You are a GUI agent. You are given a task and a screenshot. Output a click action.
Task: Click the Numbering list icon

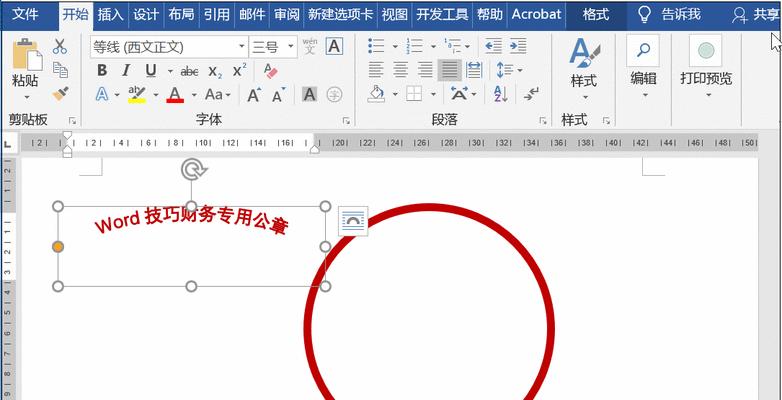point(414,46)
